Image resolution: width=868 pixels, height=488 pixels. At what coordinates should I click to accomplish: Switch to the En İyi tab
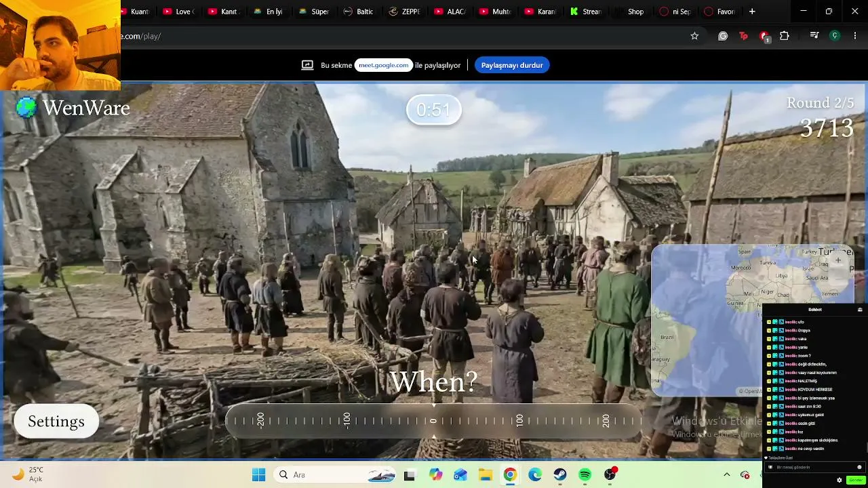click(269, 12)
